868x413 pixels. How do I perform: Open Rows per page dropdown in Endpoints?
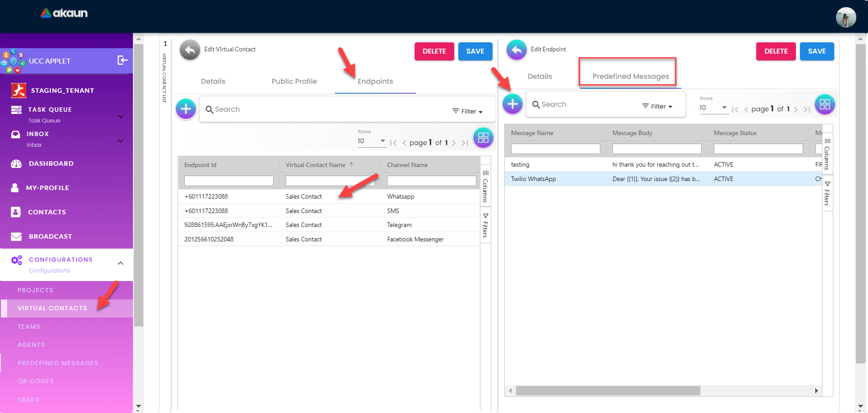371,141
